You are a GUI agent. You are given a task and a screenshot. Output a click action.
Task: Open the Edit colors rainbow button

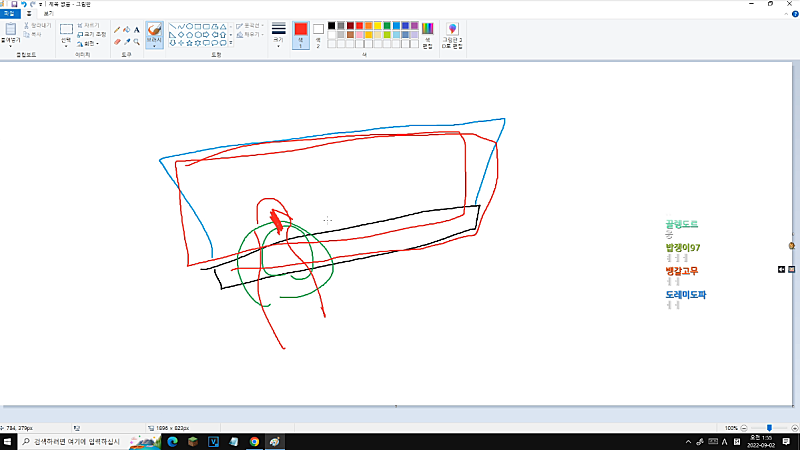(428, 35)
